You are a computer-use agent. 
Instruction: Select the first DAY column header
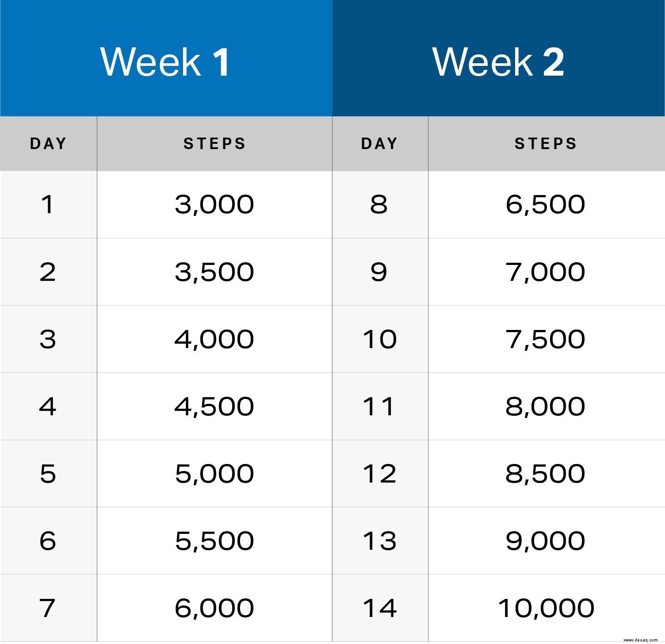pyautogui.click(x=48, y=144)
